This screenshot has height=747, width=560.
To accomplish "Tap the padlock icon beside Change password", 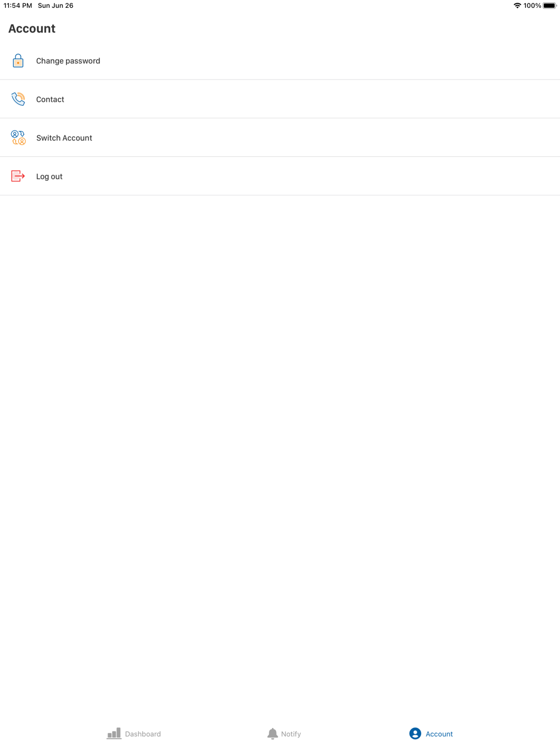I will click(x=18, y=60).
